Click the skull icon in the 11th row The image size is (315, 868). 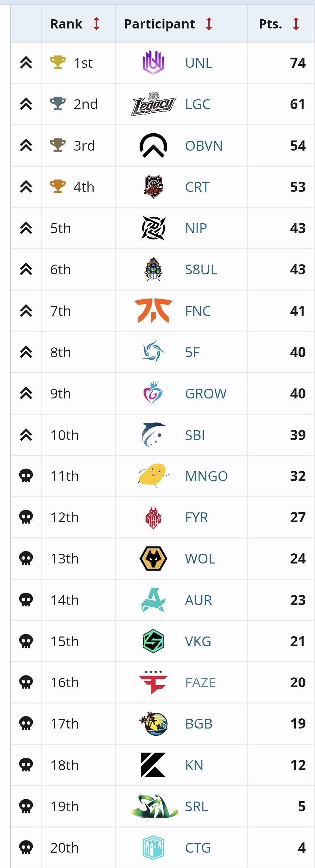click(26, 476)
